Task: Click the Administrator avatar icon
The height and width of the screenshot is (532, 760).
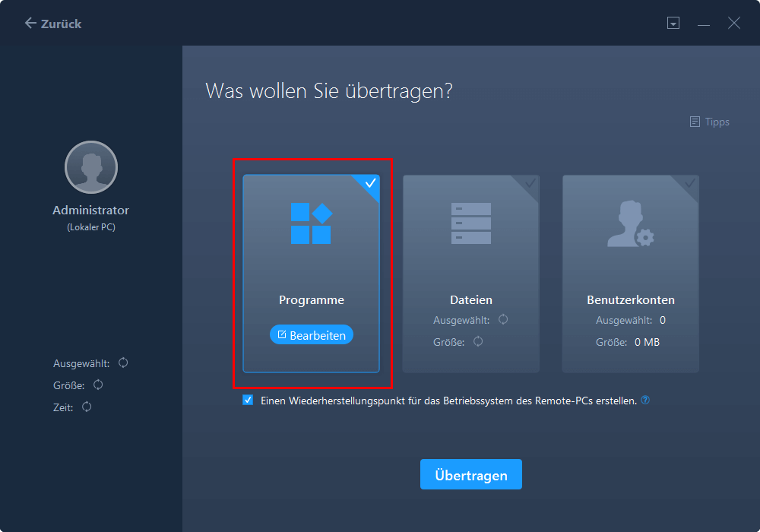Action: point(91,167)
